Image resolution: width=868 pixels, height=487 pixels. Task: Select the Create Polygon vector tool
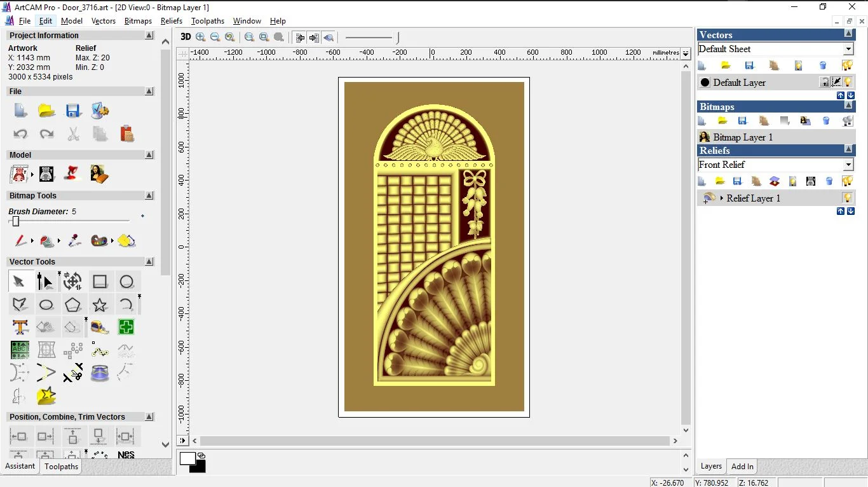point(72,305)
